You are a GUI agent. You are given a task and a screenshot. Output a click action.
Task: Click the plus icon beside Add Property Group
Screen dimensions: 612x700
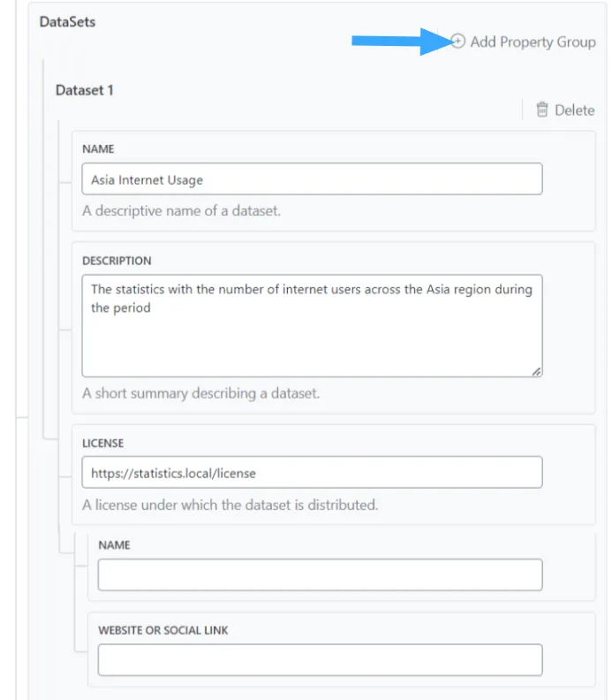[x=457, y=42]
